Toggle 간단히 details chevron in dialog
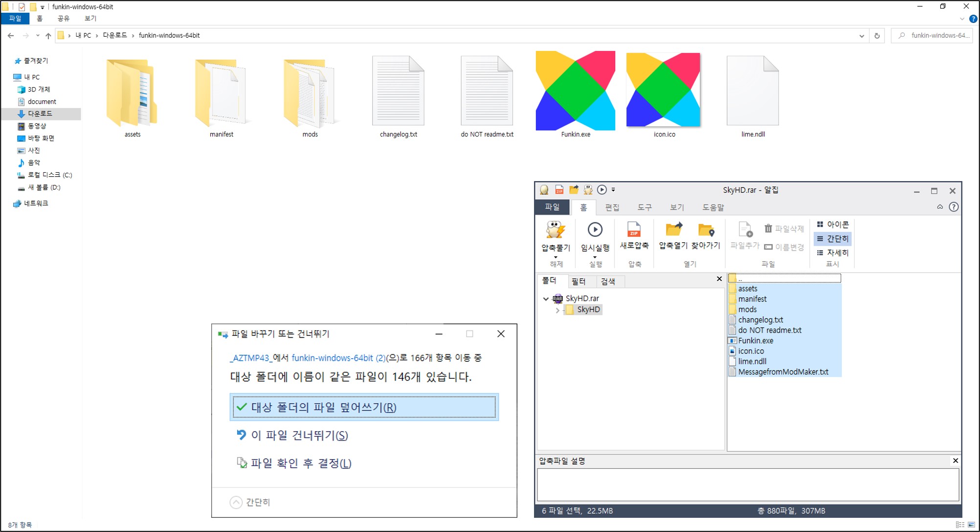Screen dimensions: 980x532 point(236,503)
